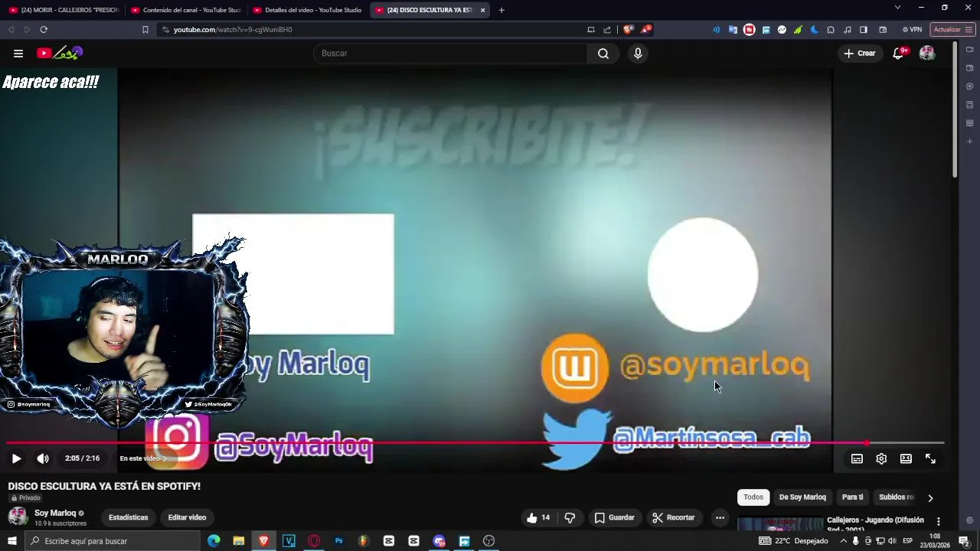This screenshot has height=551, width=980.
Task: Open the account avatar menu
Action: (927, 54)
